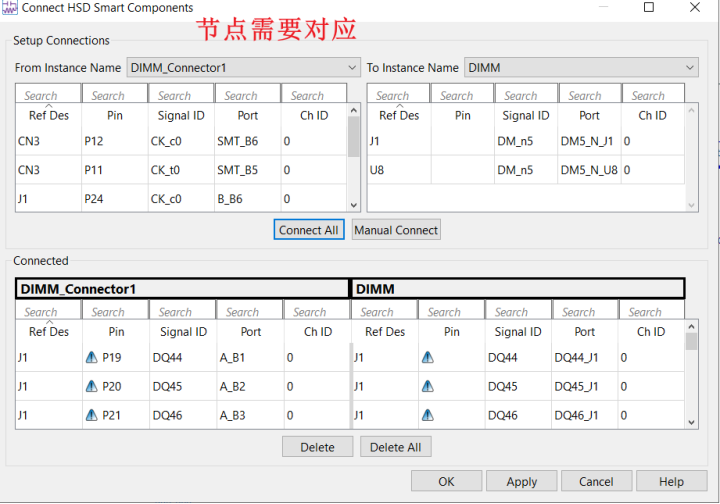Open Help for this dialog
Screen dimensions: 720x504
click(671, 481)
